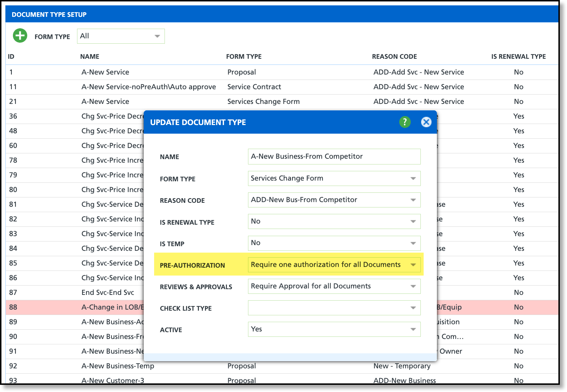Image resolution: width=567 pixels, height=392 pixels.
Task: Open the Form Type filter dropdown set to All
Action: (121, 36)
